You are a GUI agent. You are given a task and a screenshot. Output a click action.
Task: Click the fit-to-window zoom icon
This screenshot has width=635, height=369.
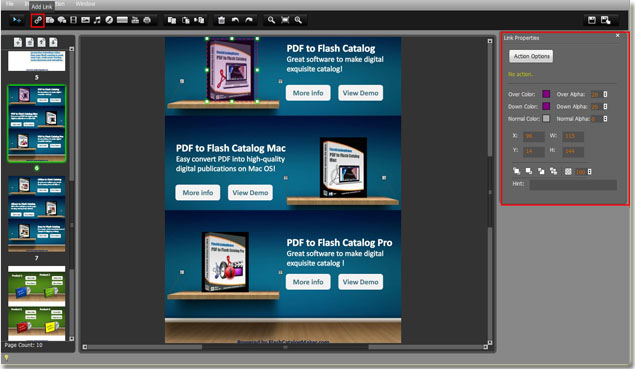pyautogui.click(x=285, y=20)
